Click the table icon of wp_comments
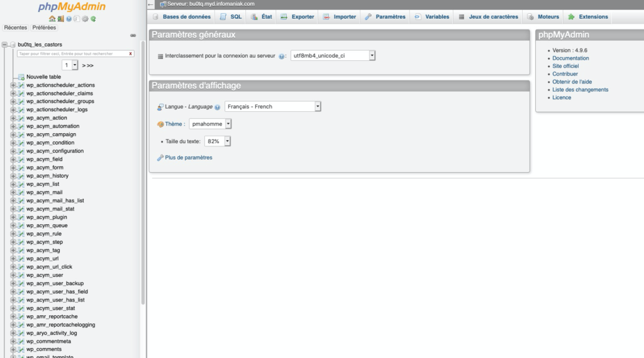The width and height of the screenshot is (644, 358). (x=21, y=349)
